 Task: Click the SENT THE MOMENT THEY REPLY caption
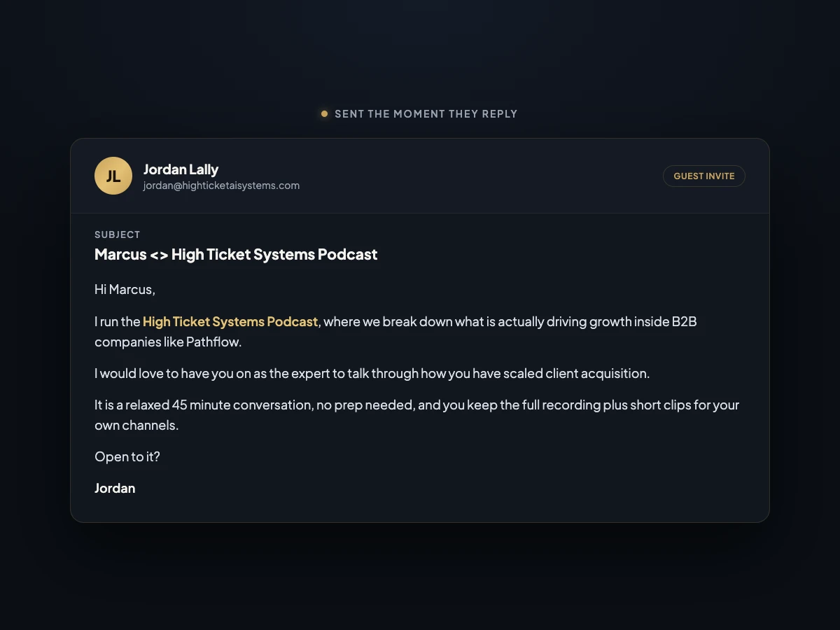[426, 113]
